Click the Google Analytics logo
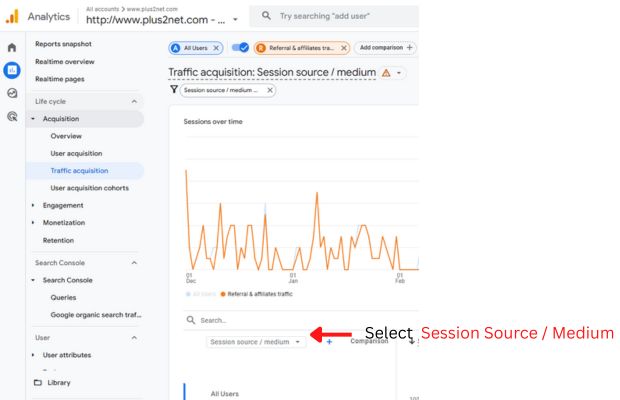 click(12, 16)
